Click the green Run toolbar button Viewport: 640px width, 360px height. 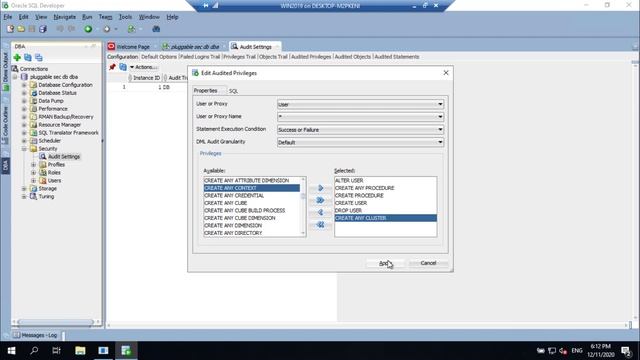tap(88, 29)
